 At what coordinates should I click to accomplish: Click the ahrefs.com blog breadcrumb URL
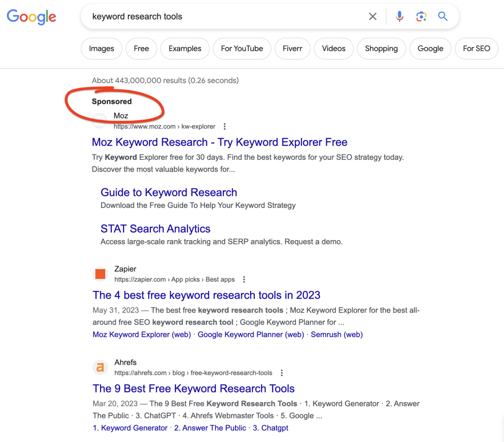(193, 373)
